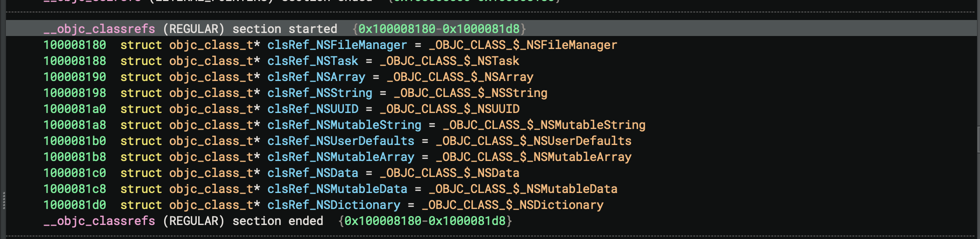Viewport: 980px width, 239px height.
Task: Select address 1000081b8
Action: coord(75,157)
